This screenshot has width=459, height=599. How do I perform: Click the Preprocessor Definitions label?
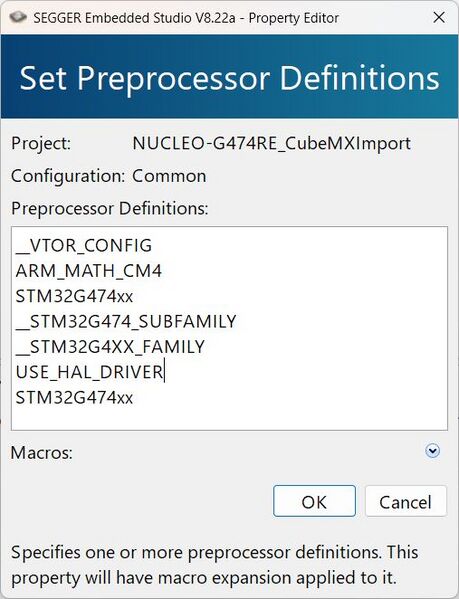pyautogui.click(x=110, y=209)
